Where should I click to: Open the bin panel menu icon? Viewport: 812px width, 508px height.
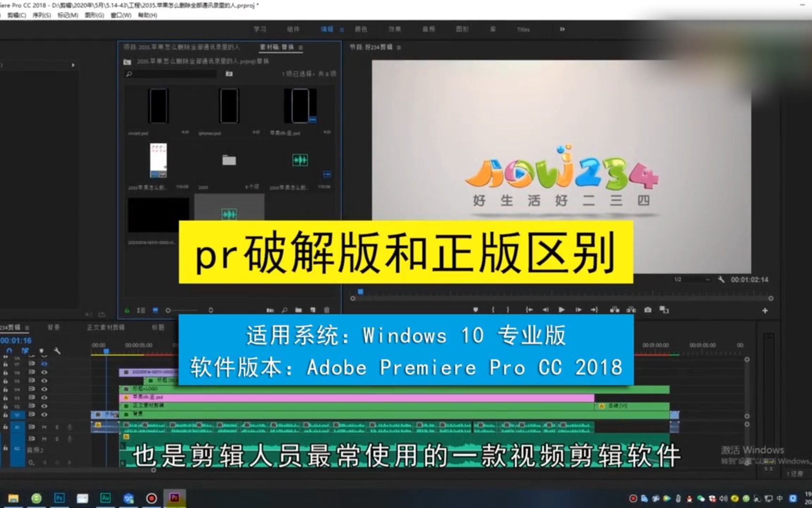point(301,48)
